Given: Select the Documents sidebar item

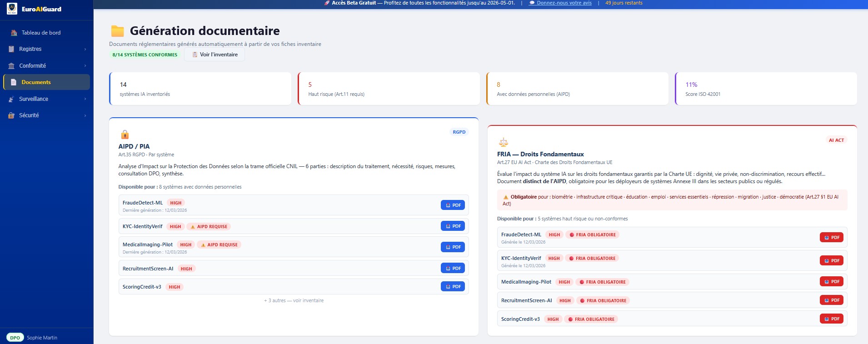Looking at the screenshot, I should pyautogui.click(x=46, y=82).
